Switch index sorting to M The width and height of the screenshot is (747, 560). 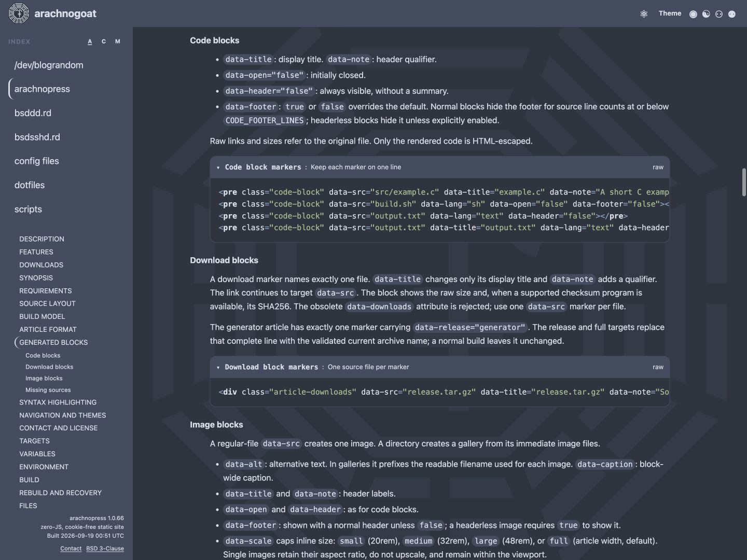click(118, 41)
